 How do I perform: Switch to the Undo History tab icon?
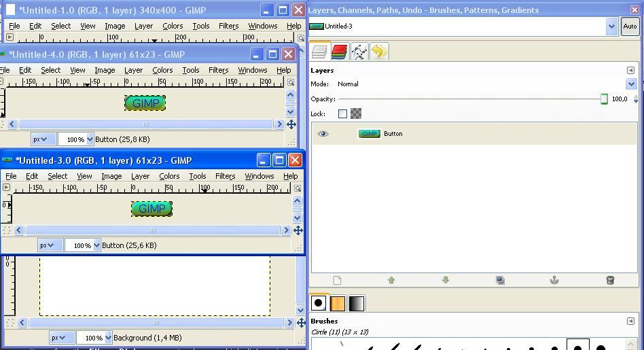coord(378,52)
